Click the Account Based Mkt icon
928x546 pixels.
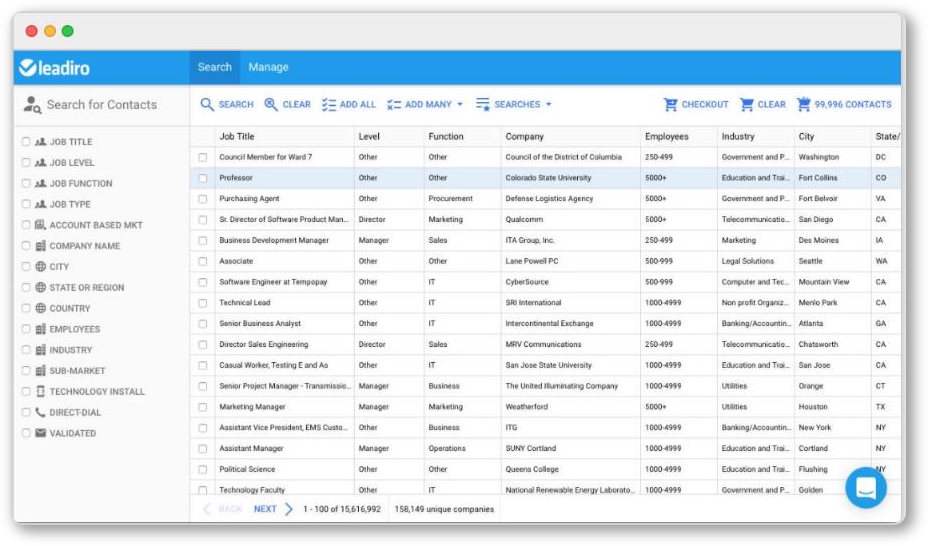40,225
